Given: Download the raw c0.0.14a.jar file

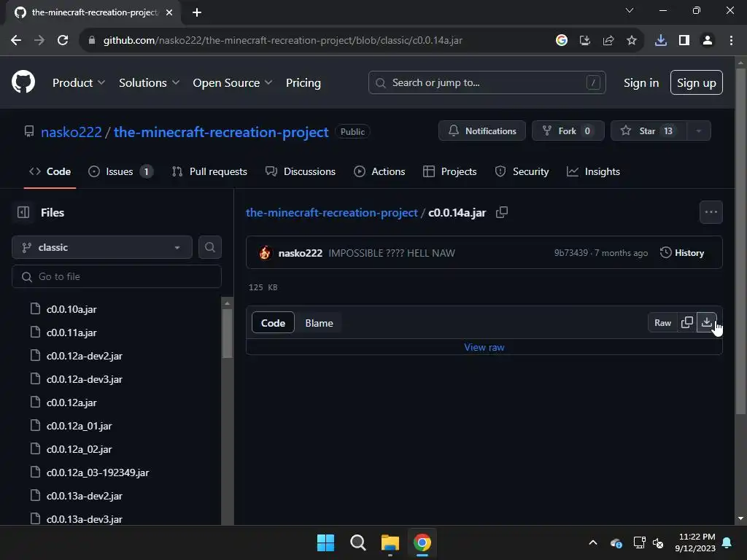Looking at the screenshot, I should (706, 323).
